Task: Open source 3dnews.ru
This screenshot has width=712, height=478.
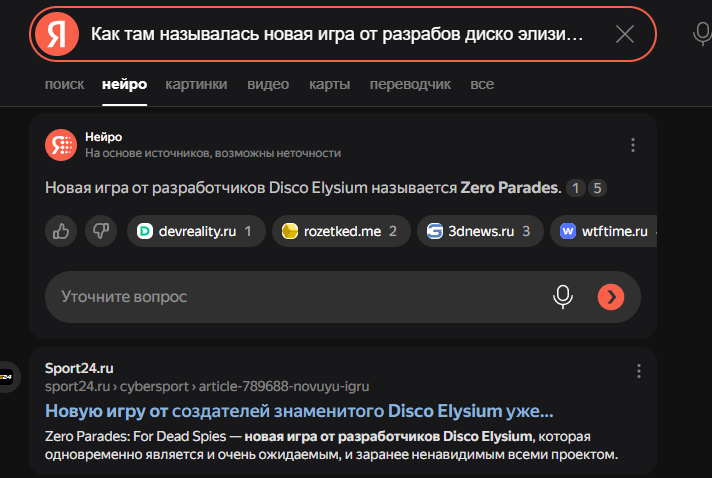Action: coord(480,231)
